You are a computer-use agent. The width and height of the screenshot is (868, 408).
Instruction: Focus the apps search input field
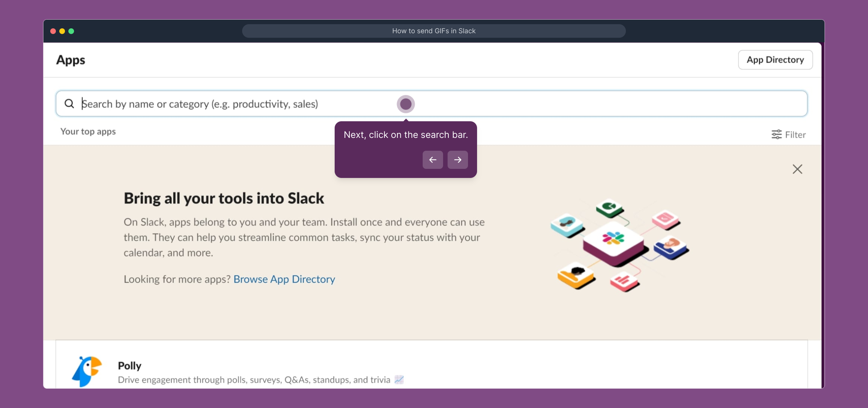pos(567,104)
